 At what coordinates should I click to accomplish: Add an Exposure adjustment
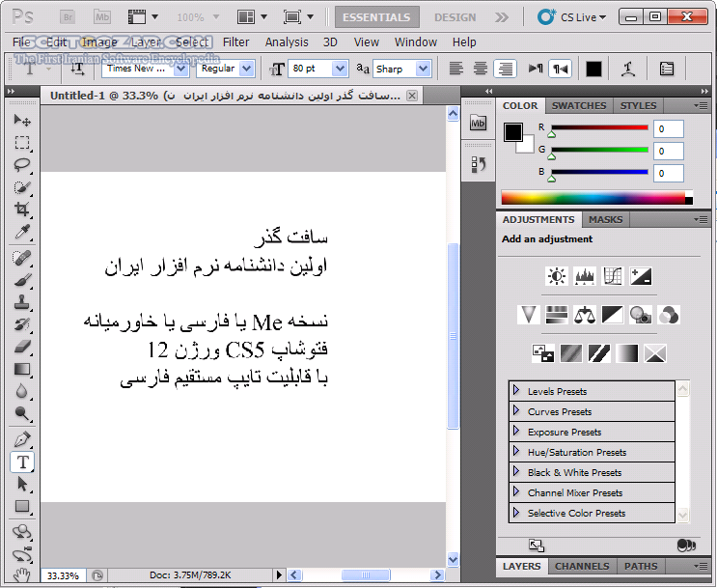pyautogui.click(x=641, y=276)
